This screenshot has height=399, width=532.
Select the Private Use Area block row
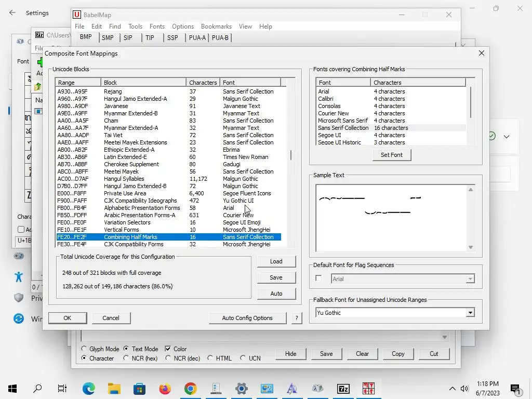pyautogui.click(x=169, y=193)
